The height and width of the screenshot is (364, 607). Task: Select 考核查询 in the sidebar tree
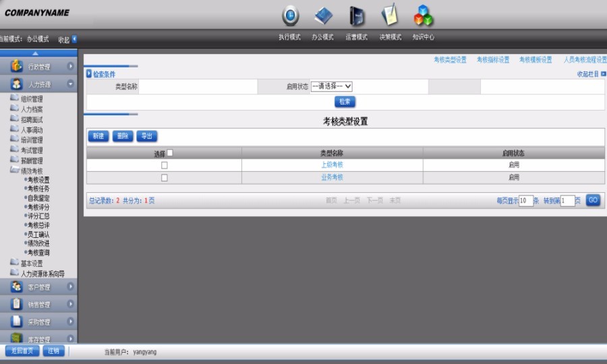(x=38, y=253)
